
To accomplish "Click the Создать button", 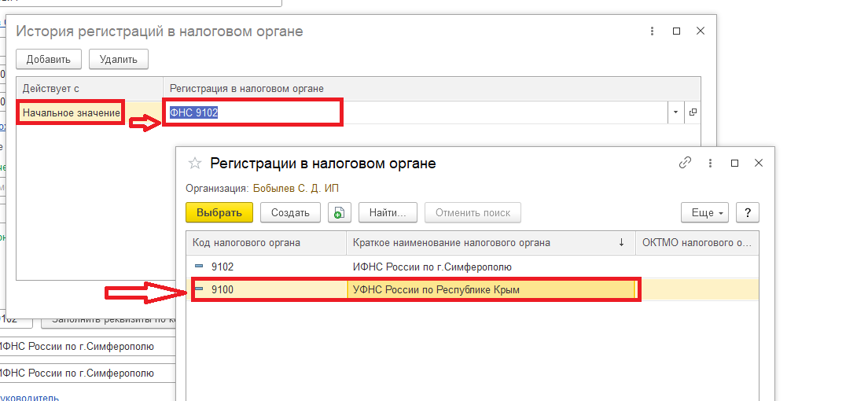I will pyautogui.click(x=291, y=212).
